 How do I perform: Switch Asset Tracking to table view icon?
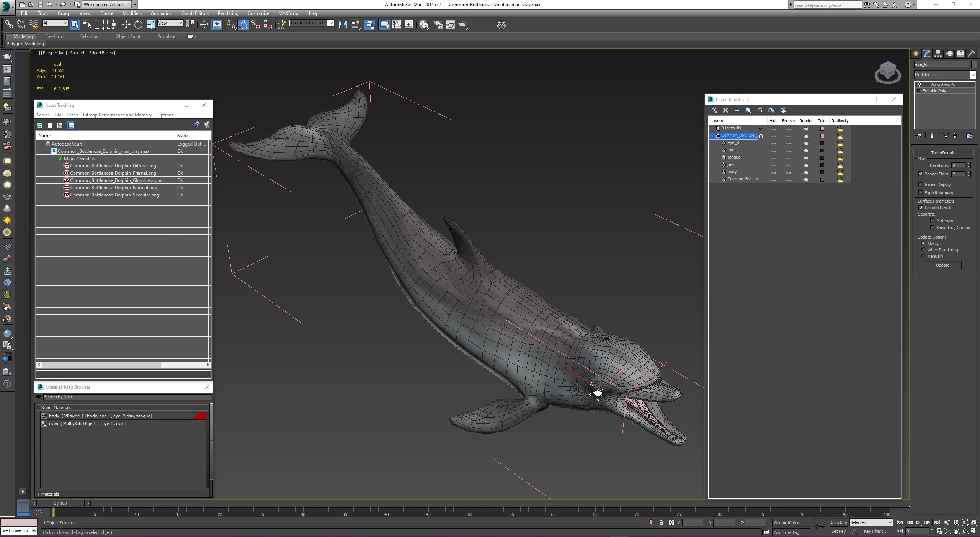(70, 125)
